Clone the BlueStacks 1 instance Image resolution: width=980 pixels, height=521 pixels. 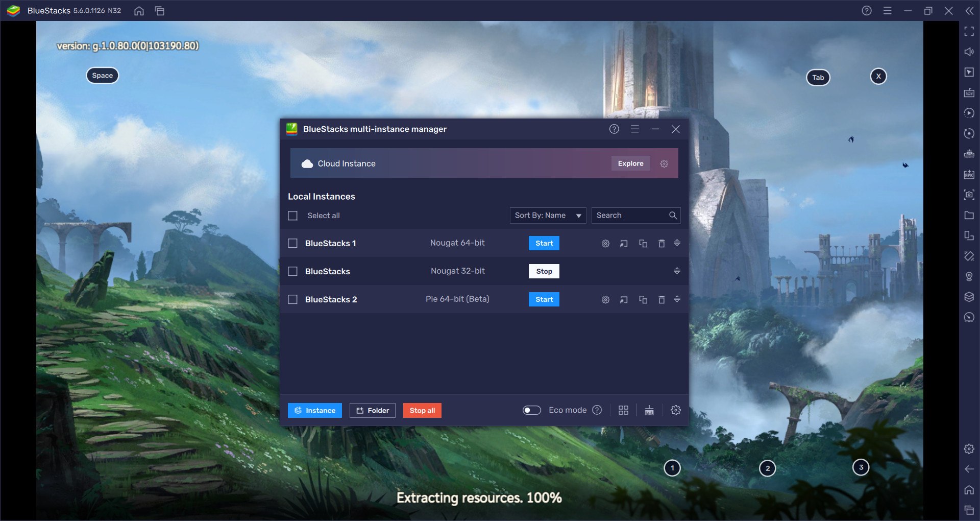tap(643, 244)
